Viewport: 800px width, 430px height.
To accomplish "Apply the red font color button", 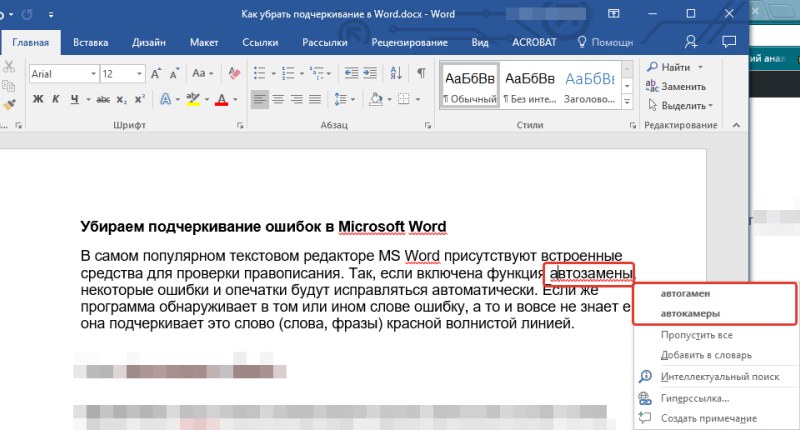I will [x=221, y=99].
